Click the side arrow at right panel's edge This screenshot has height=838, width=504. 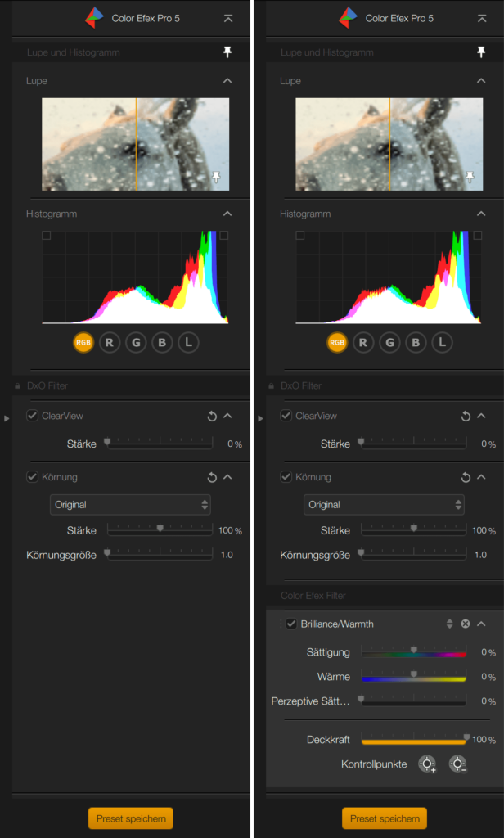pos(260,418)
